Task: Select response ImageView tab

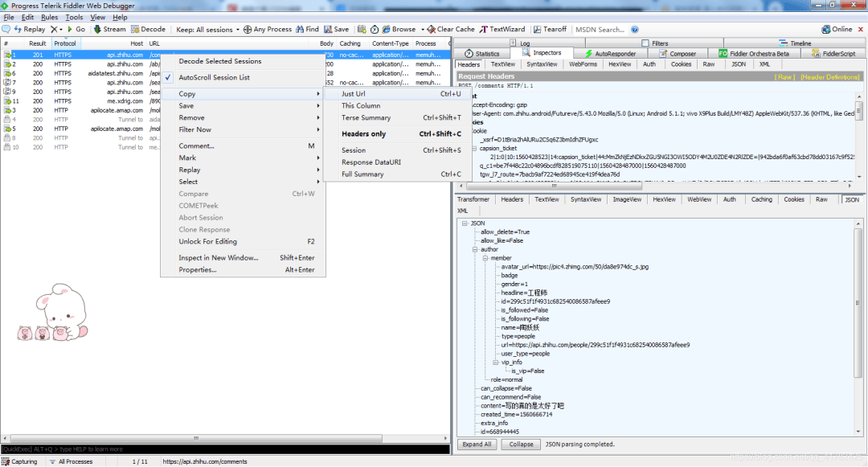Action: pos(627,199)
